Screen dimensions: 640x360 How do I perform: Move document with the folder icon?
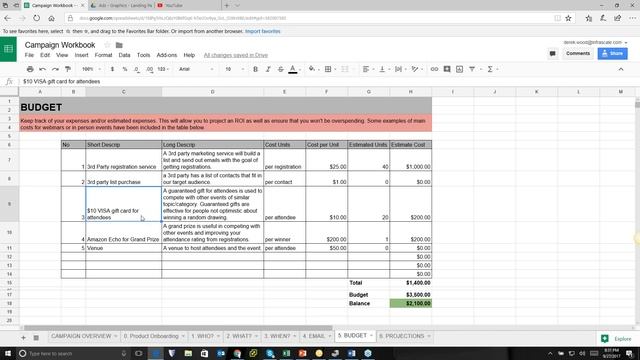point(119,45)
